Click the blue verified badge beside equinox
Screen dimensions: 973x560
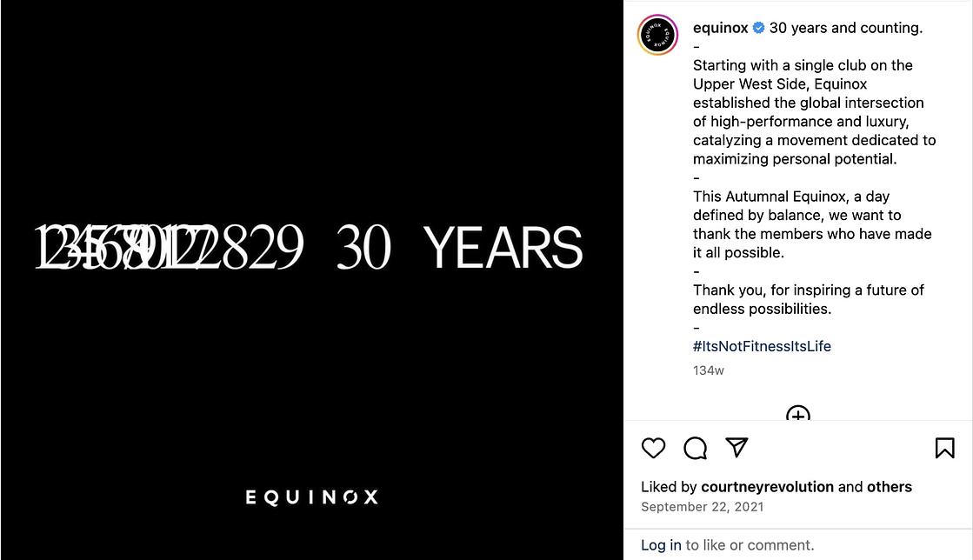click(757, 27)
